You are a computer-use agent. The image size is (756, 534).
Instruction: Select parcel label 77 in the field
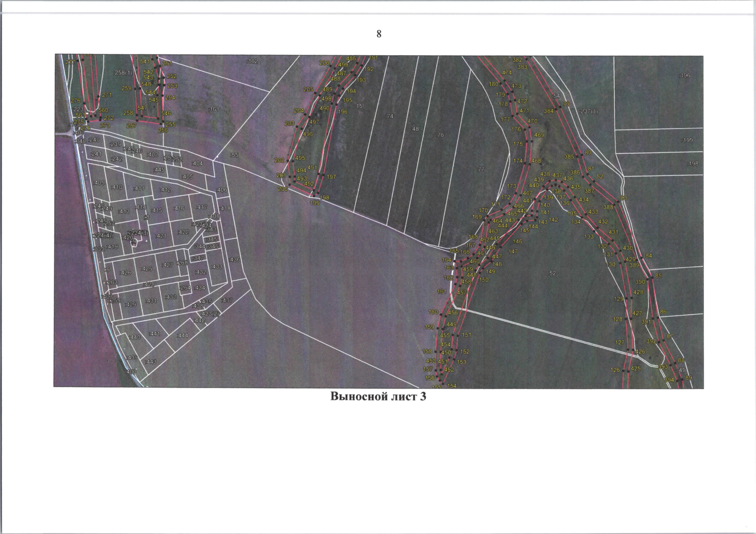(x=480, y=170)
